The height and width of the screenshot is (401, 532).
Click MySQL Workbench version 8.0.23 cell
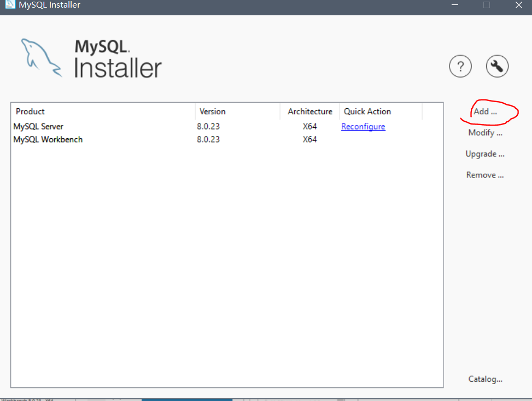pyautogui.click(x=208, y=139)
